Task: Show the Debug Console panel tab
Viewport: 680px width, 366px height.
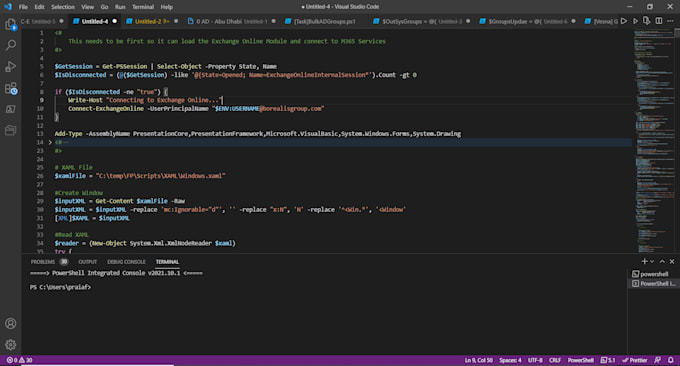Action: [x=126, y=261]
